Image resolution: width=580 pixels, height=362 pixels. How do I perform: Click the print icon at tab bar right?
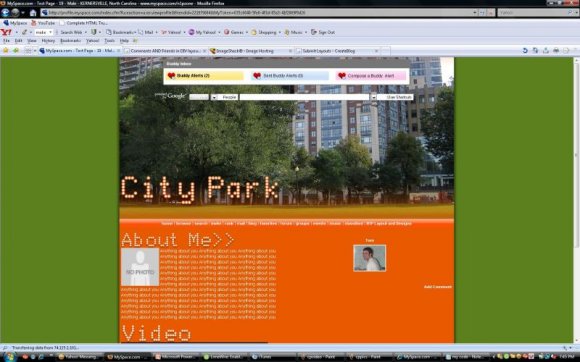click(x=556, y=50)
